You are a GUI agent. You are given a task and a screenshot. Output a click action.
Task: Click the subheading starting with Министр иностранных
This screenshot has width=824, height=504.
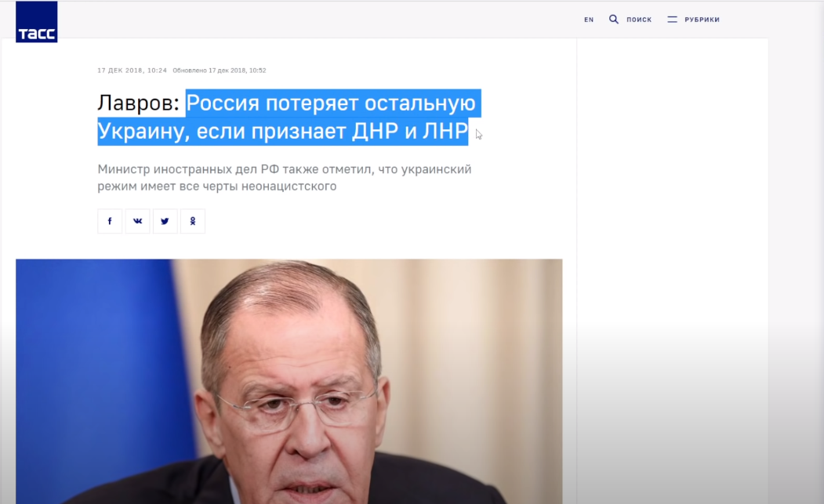285,169
